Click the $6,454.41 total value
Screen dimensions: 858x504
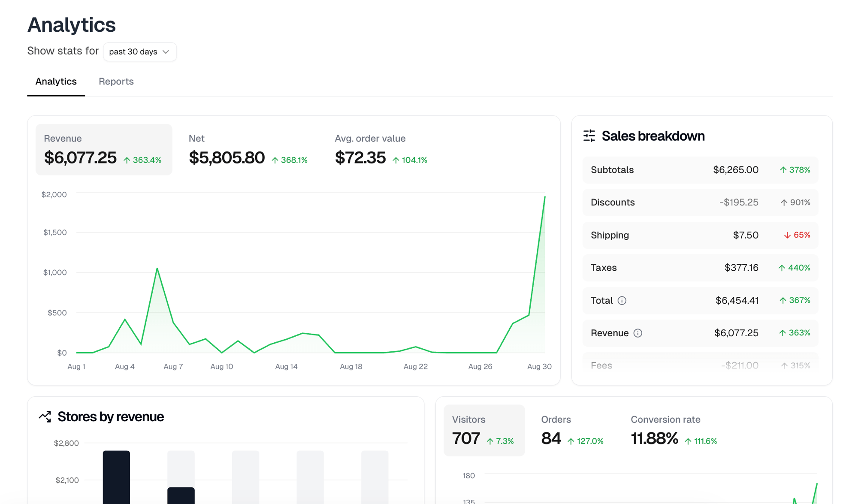(x=737, y=300)
